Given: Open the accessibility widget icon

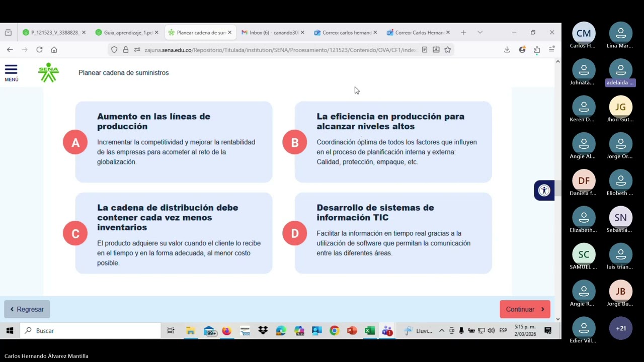Looking at the screenshot, I should coord(544,191).
